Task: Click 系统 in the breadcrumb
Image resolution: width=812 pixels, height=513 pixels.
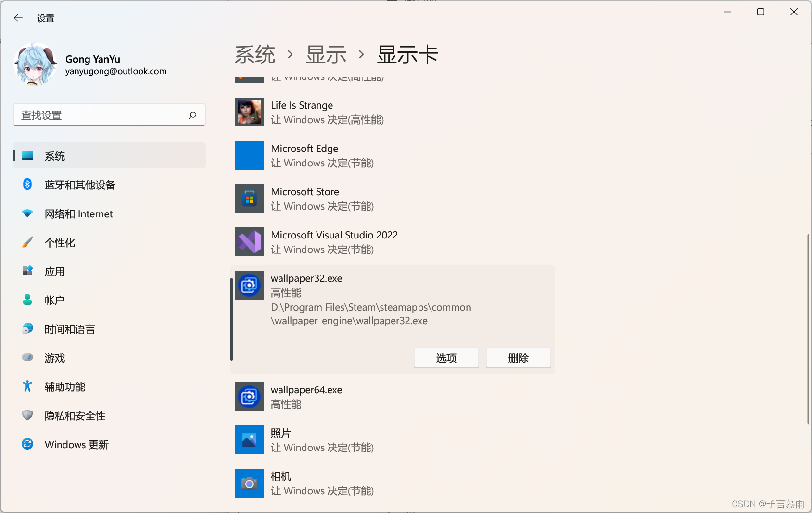Action: tap(255, 54)
